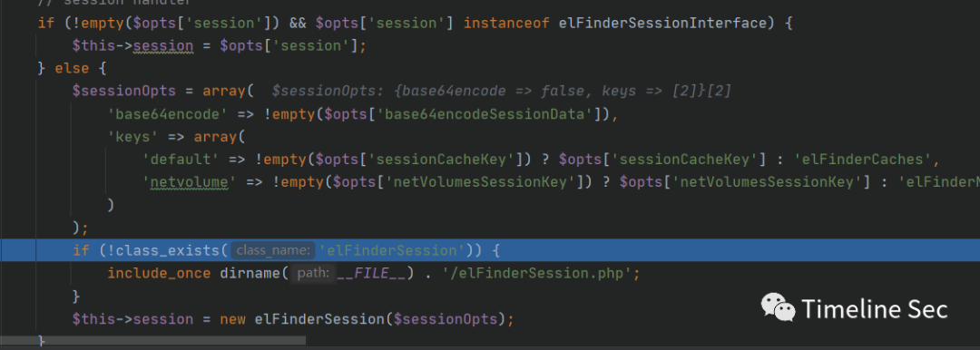Click the path: parameter hint
The image size is (980, 350).
314,273
